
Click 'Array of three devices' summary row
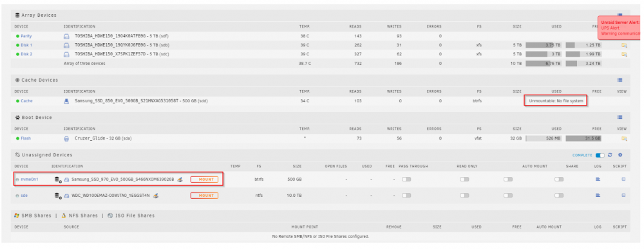(319, 64)
